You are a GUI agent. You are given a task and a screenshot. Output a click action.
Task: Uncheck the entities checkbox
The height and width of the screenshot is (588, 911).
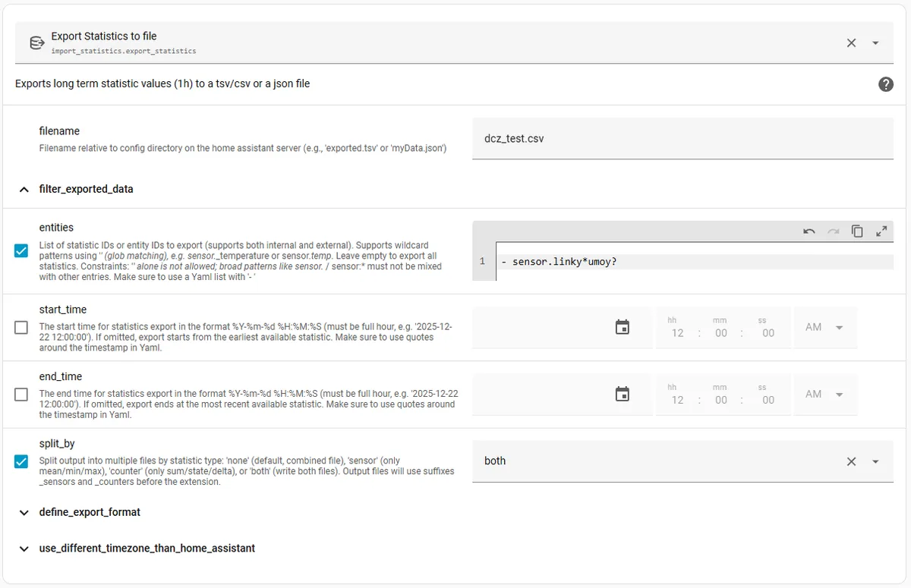(x=21, y=250)
